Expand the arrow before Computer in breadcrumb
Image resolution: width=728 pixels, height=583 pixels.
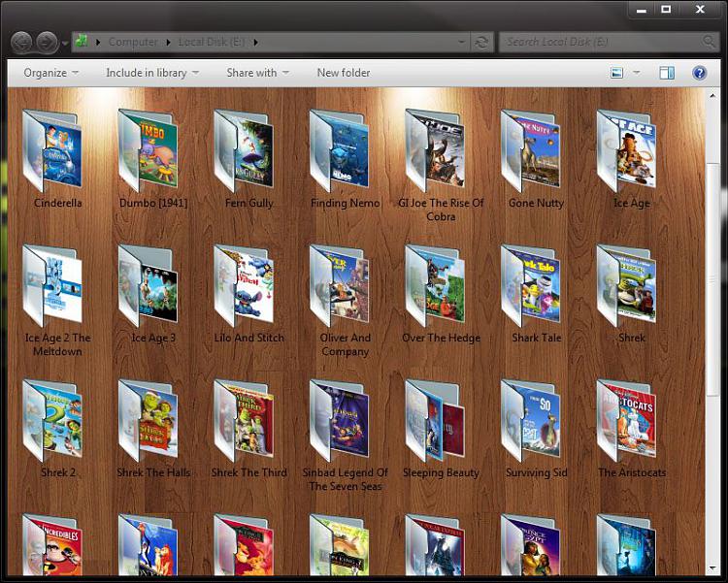(98, 43)
